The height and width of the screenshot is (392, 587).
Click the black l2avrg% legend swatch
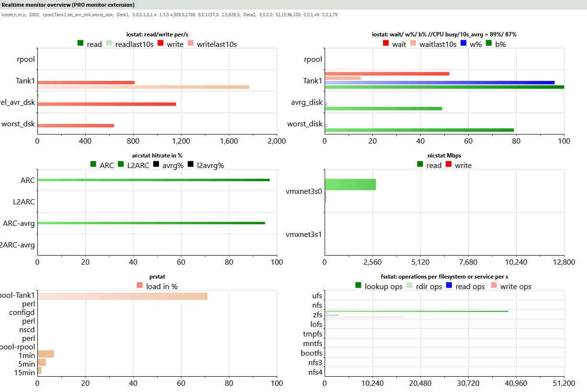tap(191, 165)
